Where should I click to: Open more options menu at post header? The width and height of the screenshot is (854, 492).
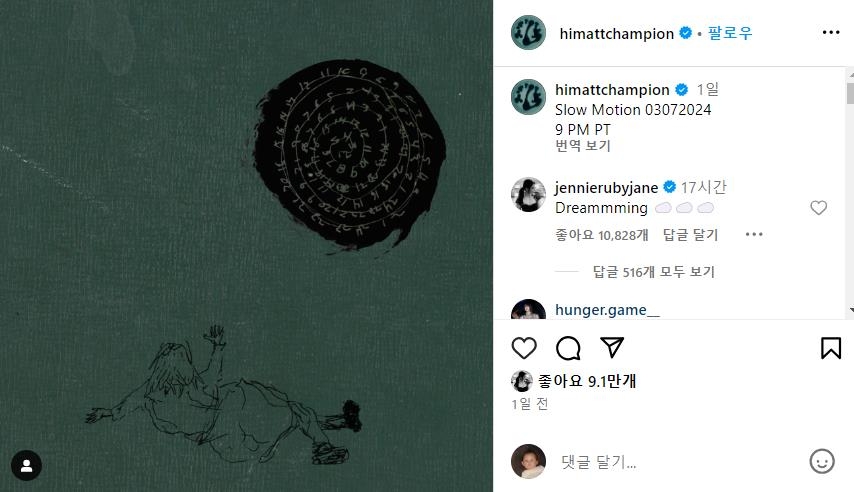(x=831, y=33)
